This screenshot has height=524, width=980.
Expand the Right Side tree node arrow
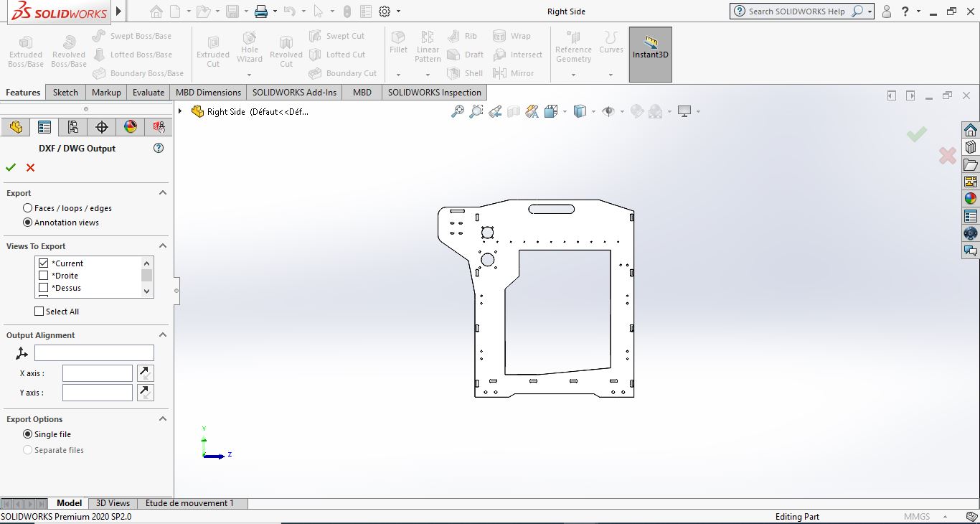tap(180, 111)
